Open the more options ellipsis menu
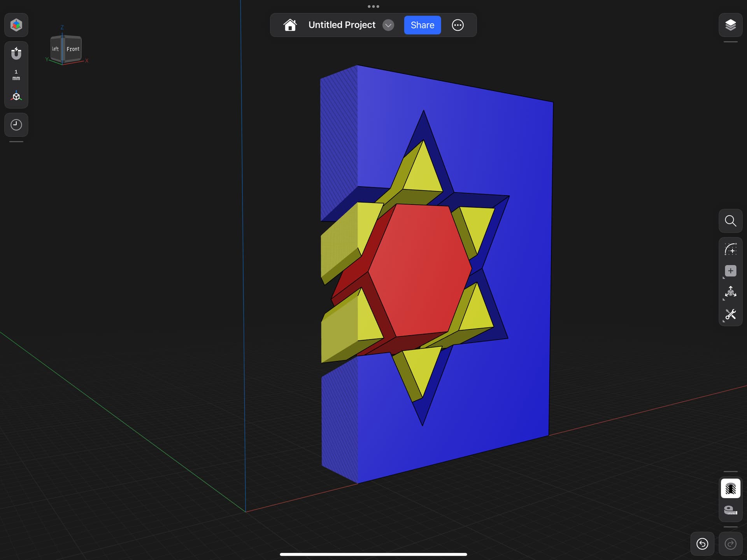Image resolution: width=747 pixels, height=560 pixels. point(458,25)
